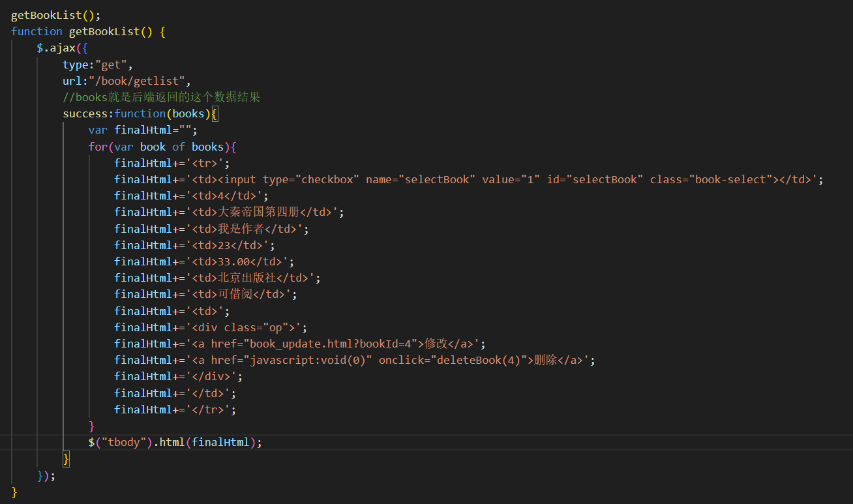Click the success:function(books){ line
The image size is (853, 504).
click(140, 113)
